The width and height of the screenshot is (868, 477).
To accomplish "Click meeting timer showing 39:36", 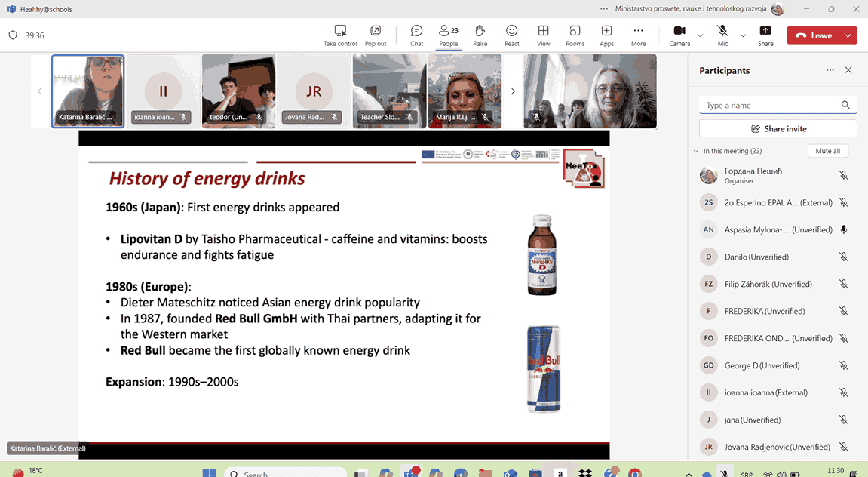I will 35,35.
